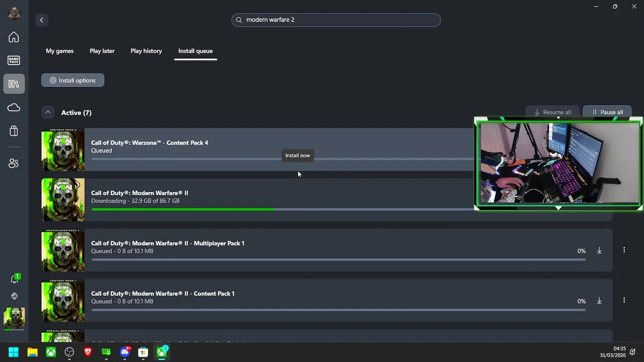Launch Brave browser from the taskbar
The width and height of the screenshot is (644, 362).
(x=88, y=352)
